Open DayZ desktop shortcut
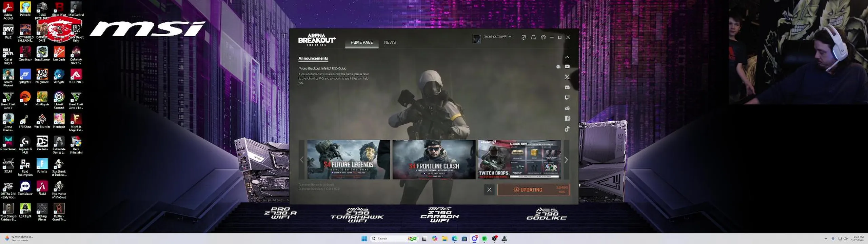 click(8, 32)
